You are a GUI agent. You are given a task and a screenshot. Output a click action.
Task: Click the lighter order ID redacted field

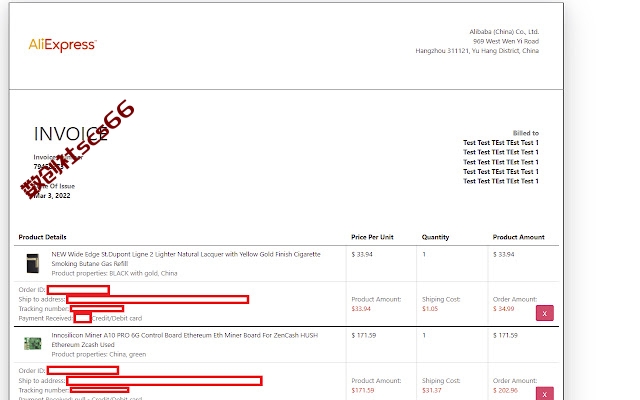78,290
